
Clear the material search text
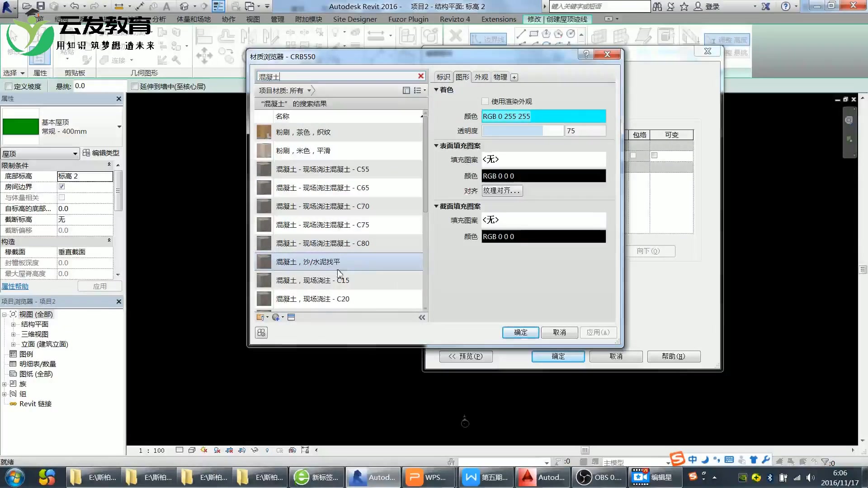[x=420, y=76]
